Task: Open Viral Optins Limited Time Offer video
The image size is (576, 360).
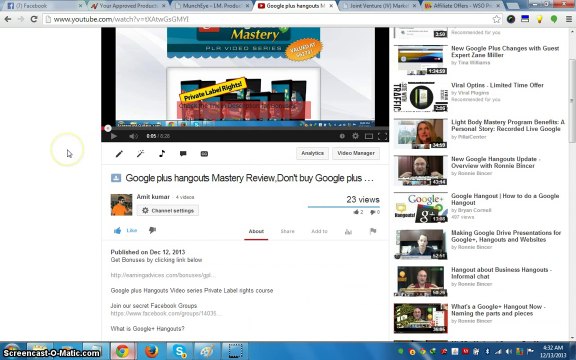Action: click(497, 85)
